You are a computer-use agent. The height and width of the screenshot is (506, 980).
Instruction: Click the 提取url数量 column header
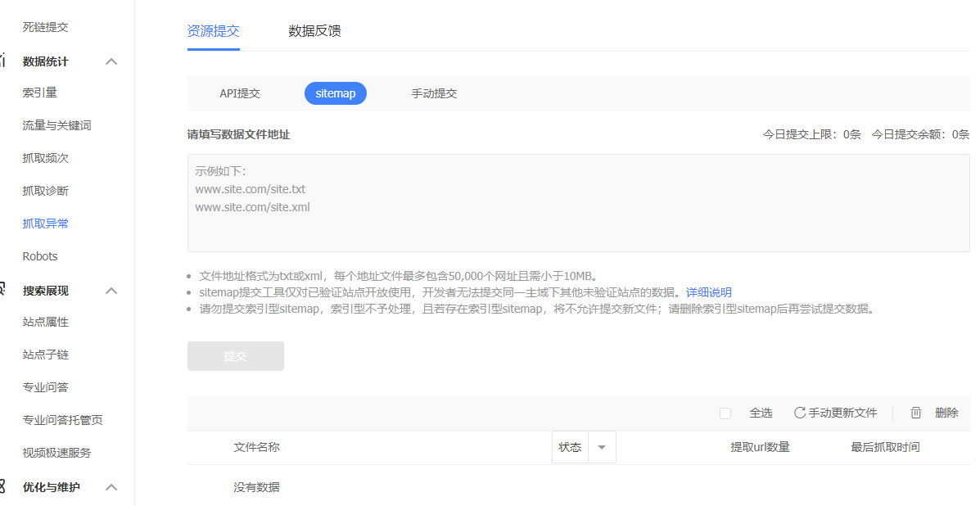click(x=760, y=447)
